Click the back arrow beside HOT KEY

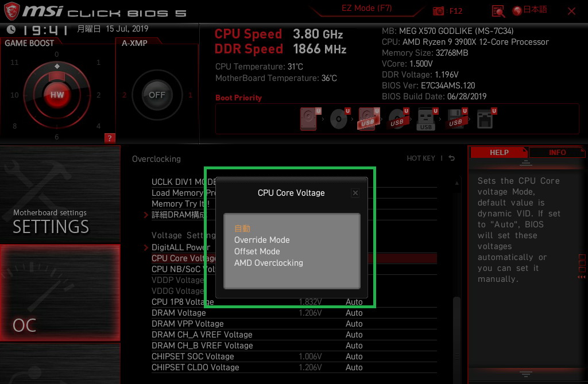pos(452,158)
